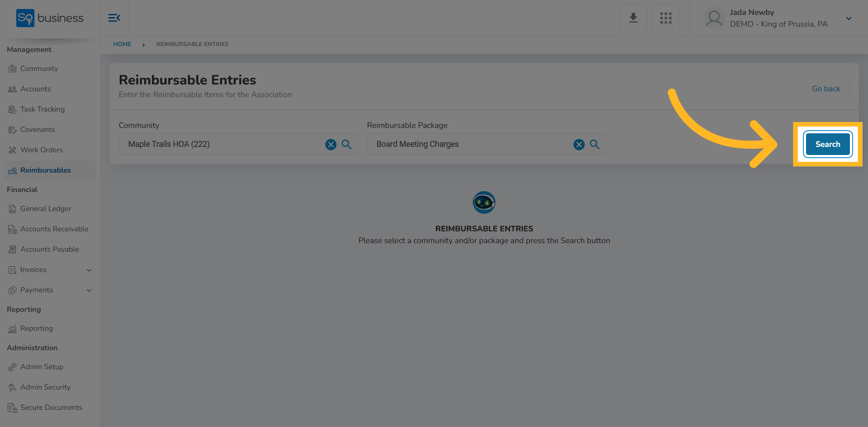Image resolution: width=868 pixels, height=427 pixels.
Task: Open the apps grid icon
Action: coord(666,18)
